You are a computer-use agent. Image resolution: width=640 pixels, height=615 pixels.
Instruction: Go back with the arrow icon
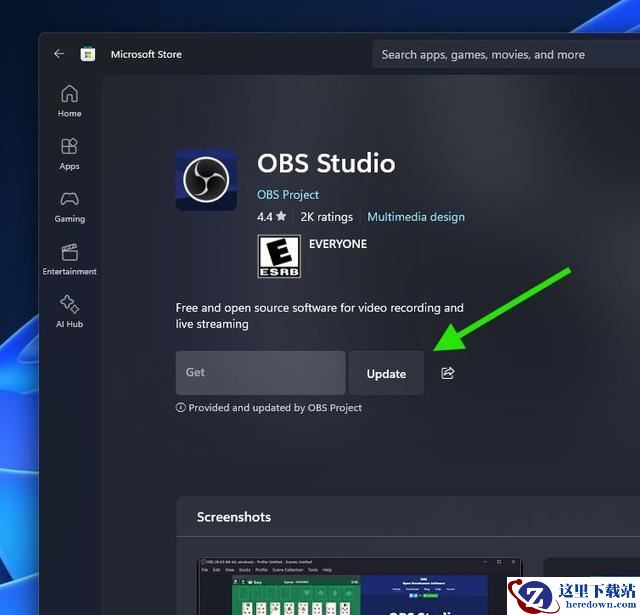(59, 54)
